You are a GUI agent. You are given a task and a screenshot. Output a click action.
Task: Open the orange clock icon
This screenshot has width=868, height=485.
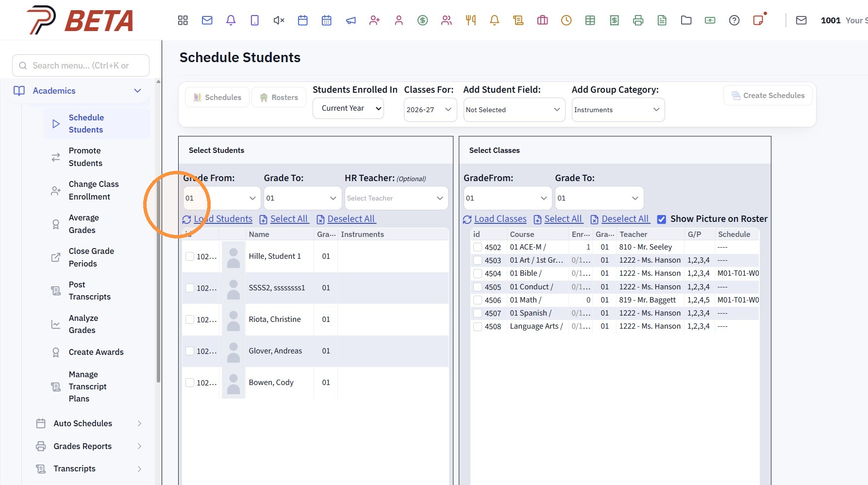point(567,20)
